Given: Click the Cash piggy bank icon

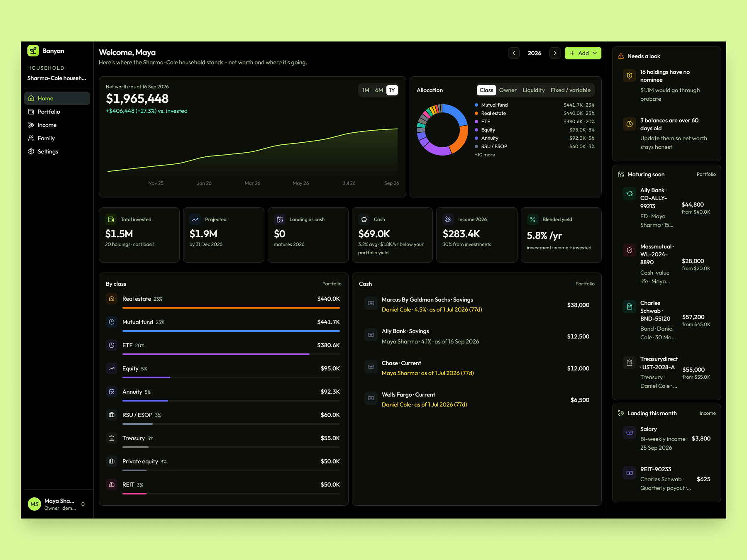Looking at the screenshot, I should [x=364, y=219].
